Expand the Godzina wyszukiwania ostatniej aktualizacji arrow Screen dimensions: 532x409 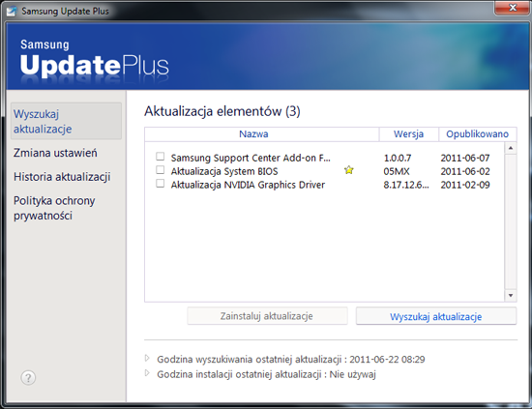[x=147, y=358]
